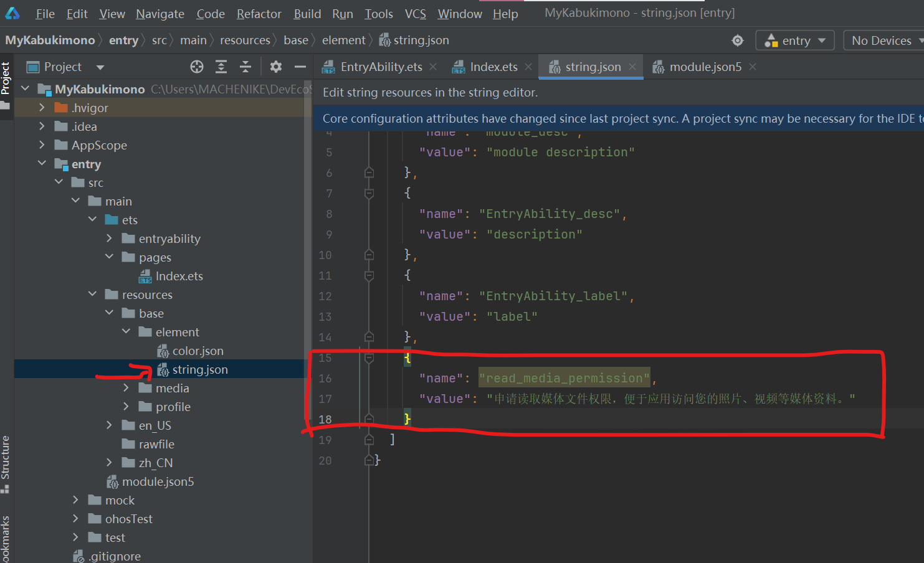Image resolution: width=924 pixels, height=563 pixels.
Task: Select Index.ets in project tree
Action: [x=179, y=276]
